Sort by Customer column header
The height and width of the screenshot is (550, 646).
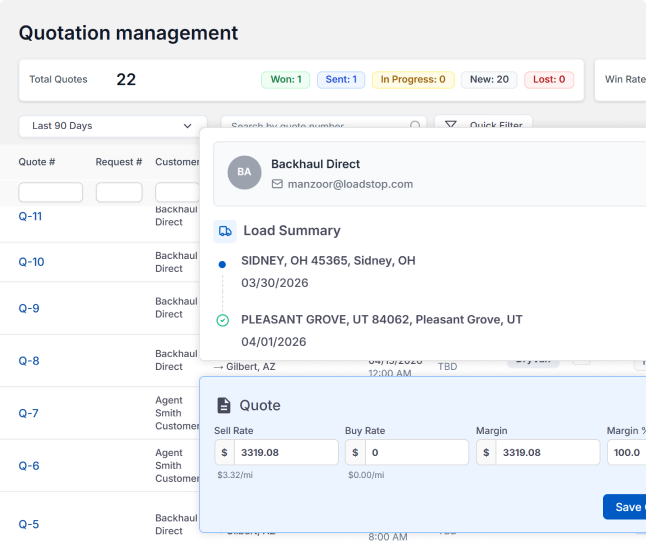tap(177, 162)
